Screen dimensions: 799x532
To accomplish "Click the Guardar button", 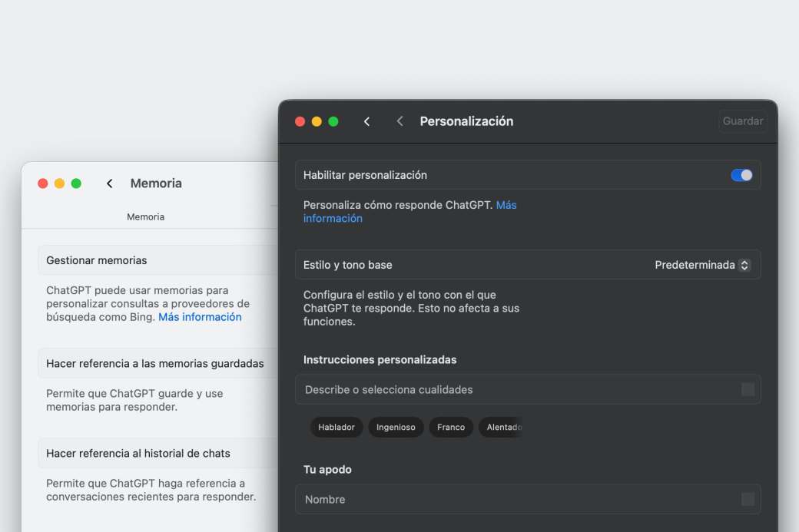I will click(x=742, y=121).
